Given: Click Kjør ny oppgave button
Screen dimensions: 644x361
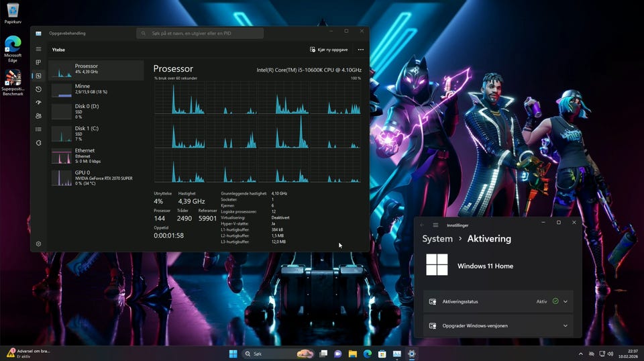Looking at the screenshot, I should click(329, 50).
